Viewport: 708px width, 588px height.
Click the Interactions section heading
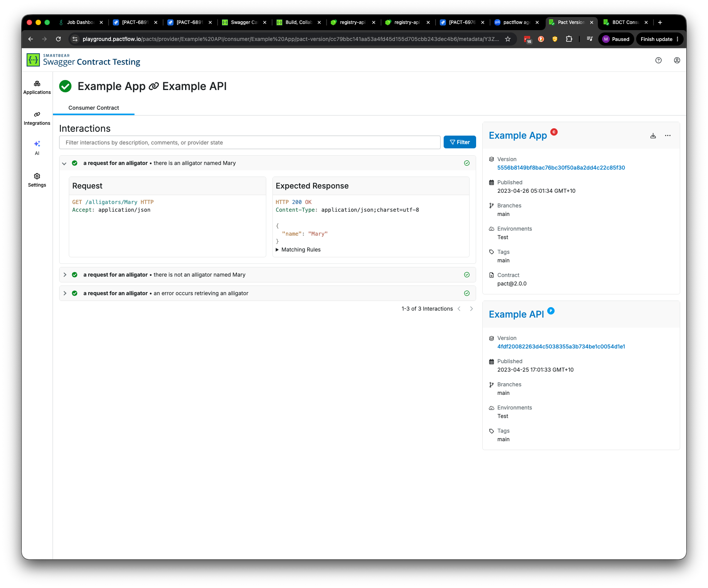coord(85,128)
